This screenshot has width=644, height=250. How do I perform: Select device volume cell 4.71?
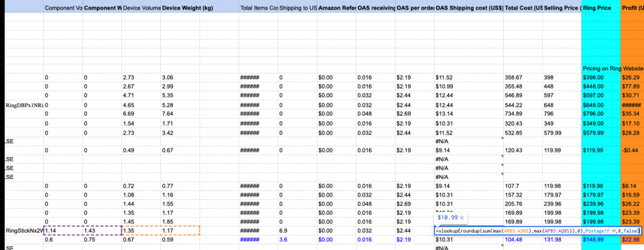point(142,95)
